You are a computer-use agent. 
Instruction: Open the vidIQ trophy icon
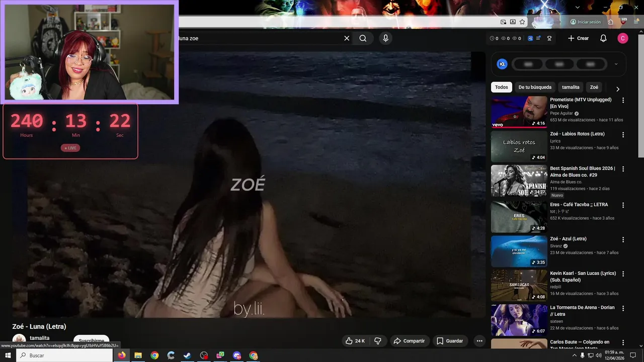[549, 38]
